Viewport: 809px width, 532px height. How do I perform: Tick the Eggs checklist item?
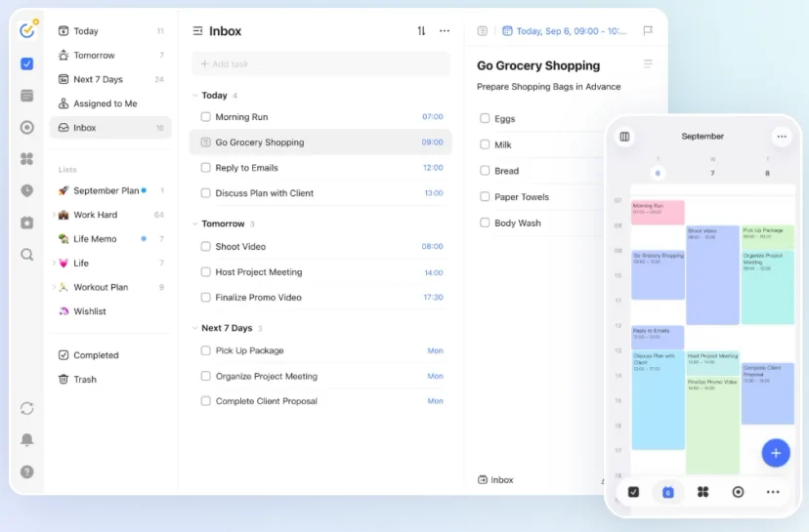click(485, 118)
